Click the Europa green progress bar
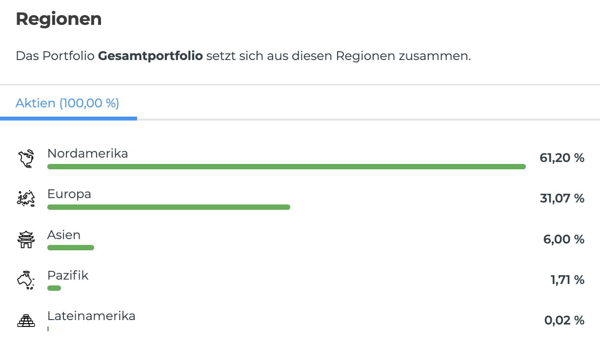The width and height of the screenshot is (600, 364). click(169, 207)
